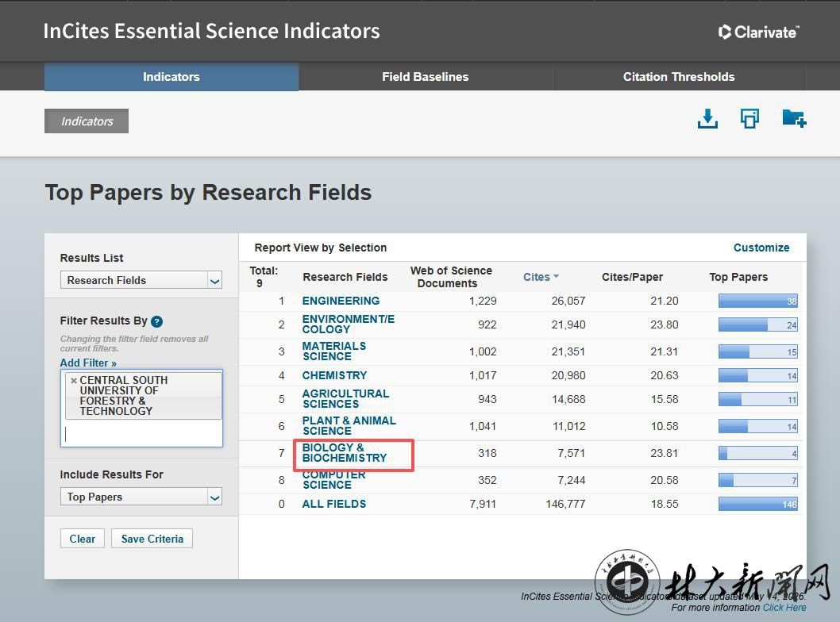The image size is (840, 622).
Task: Click the Cites/Paper column header
Action: (632, 277)
